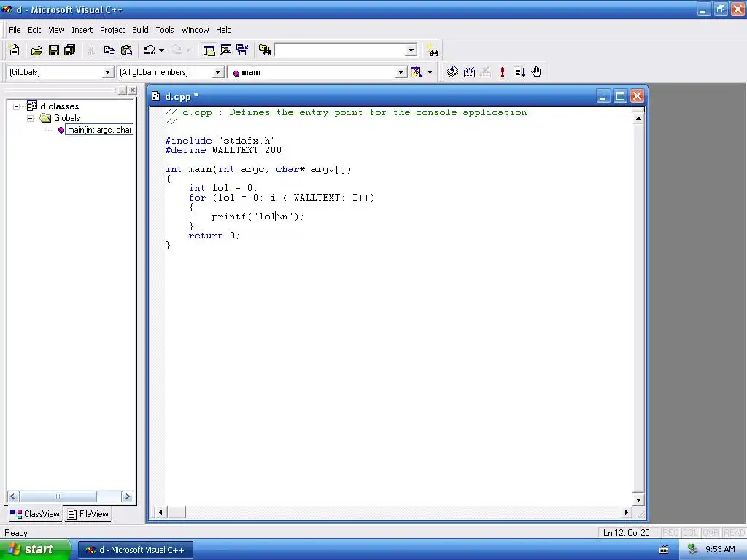
Task: Click the Save All icon
Action: click(70, 50)
